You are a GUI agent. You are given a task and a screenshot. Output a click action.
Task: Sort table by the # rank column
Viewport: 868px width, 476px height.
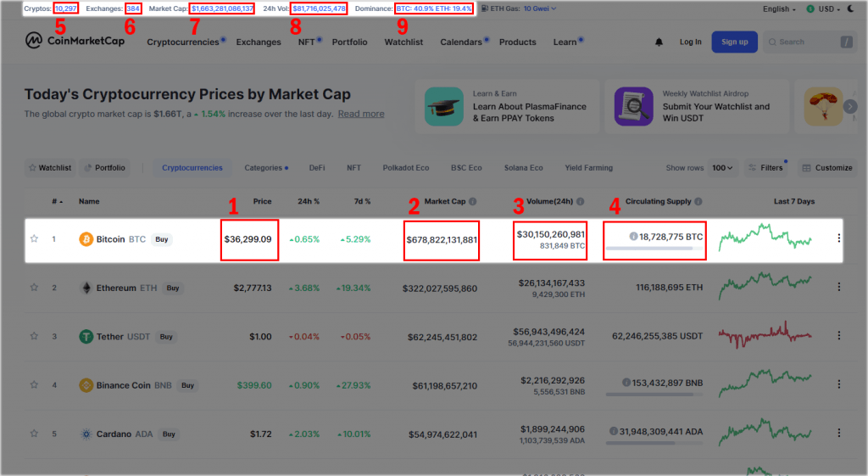point(57,202)
